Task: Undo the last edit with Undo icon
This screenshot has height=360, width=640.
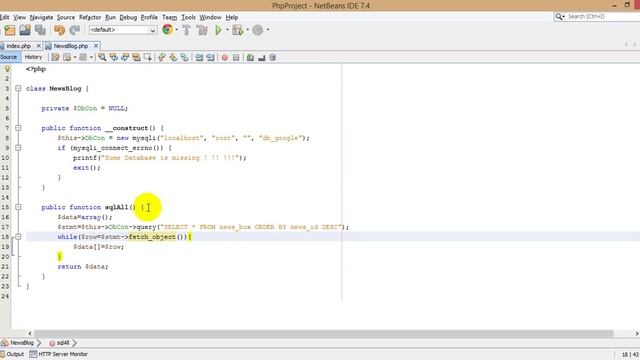Action: [x=60, y=30]
